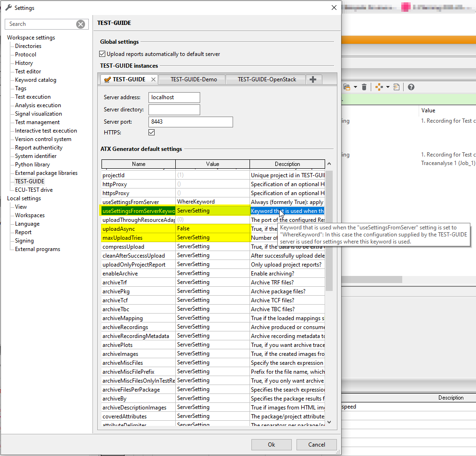Open help via the question mark icon
The image size is (476, 456).
tap(410, 87)
